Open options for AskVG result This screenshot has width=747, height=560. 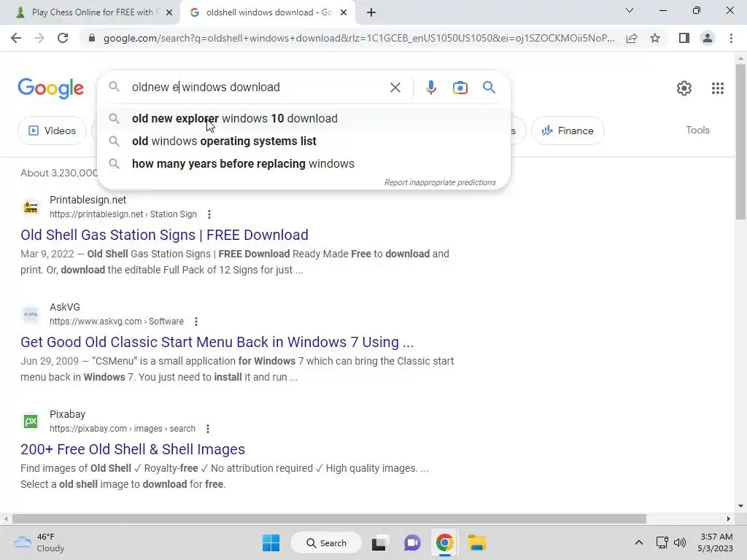(196, 322)
